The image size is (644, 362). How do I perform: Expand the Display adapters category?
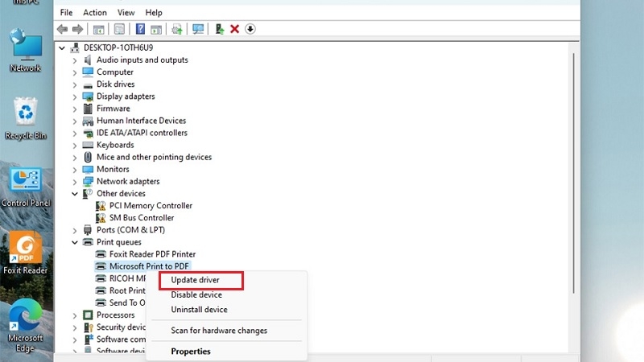coord(75,97)
